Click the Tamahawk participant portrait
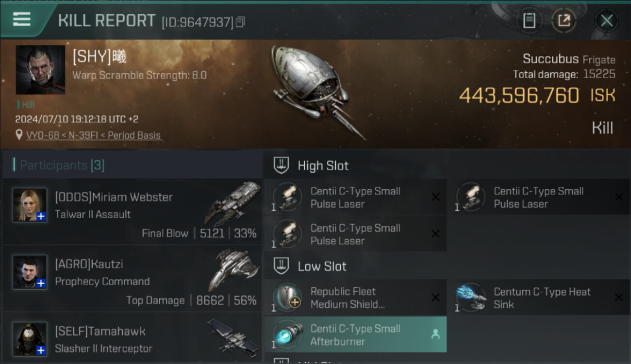This screenshot has height=364, width=631. pos(30,339)
